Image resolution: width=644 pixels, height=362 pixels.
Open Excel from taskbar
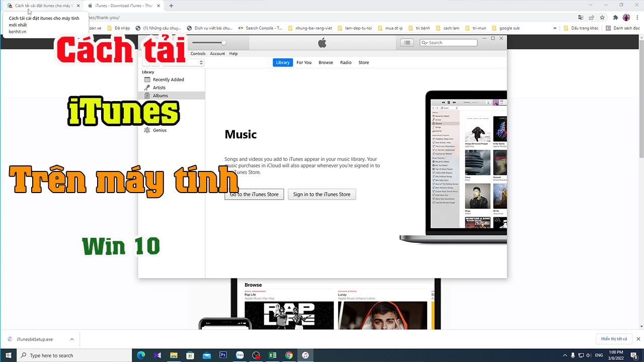[272, 355]
